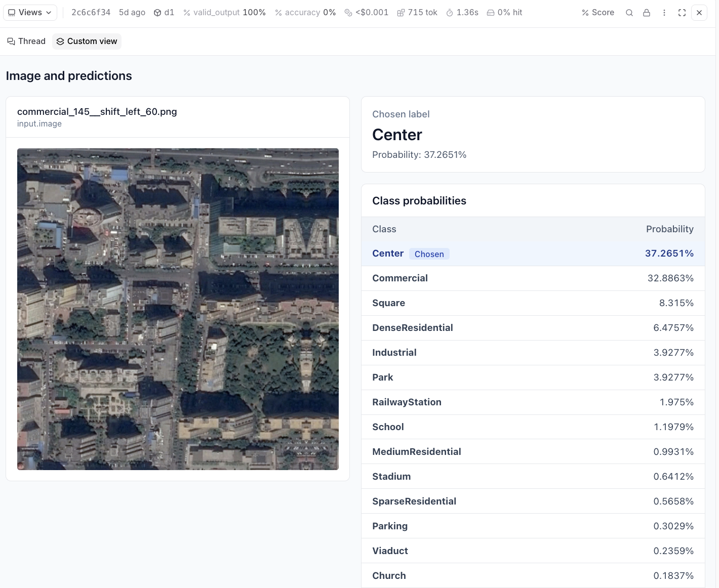Select the Park class row
This screenshot has width=719, height=588.
tap(533, 377)
